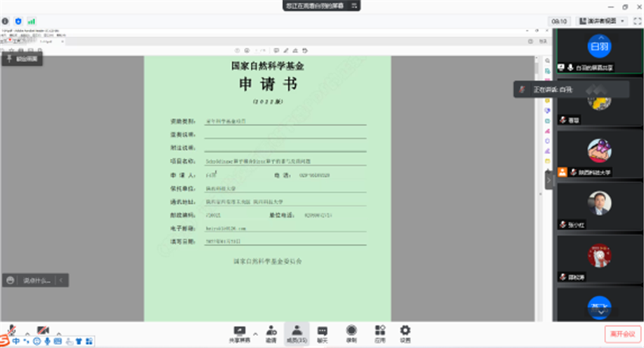Click the 邀请 invite icon
This screenshot has width=644, height=348.
(x=270, y=332)
